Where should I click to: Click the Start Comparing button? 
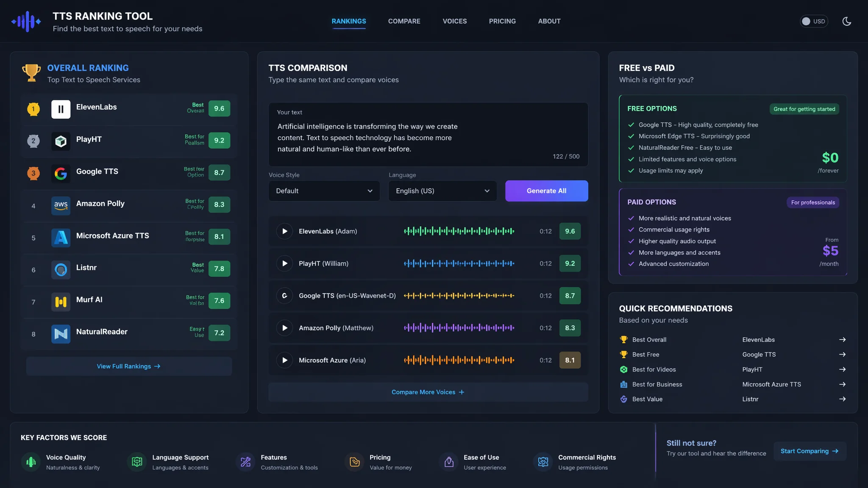tap(810, 451)
